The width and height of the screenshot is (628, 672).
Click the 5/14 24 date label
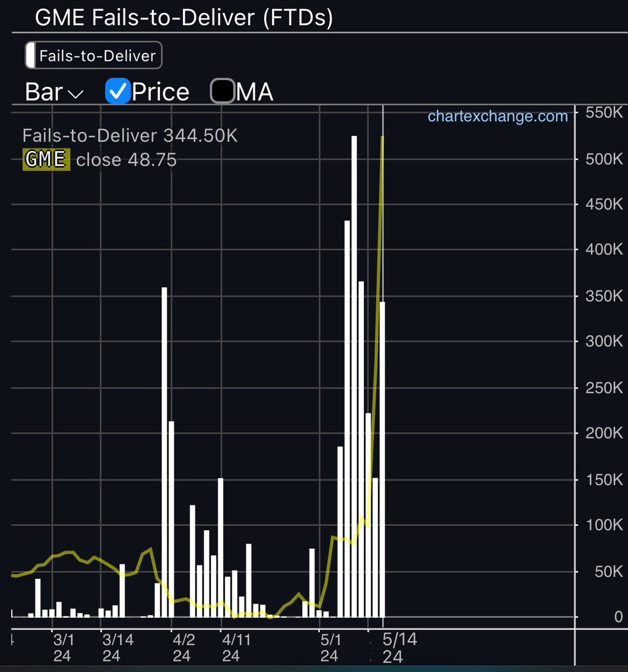click(400, 647)
